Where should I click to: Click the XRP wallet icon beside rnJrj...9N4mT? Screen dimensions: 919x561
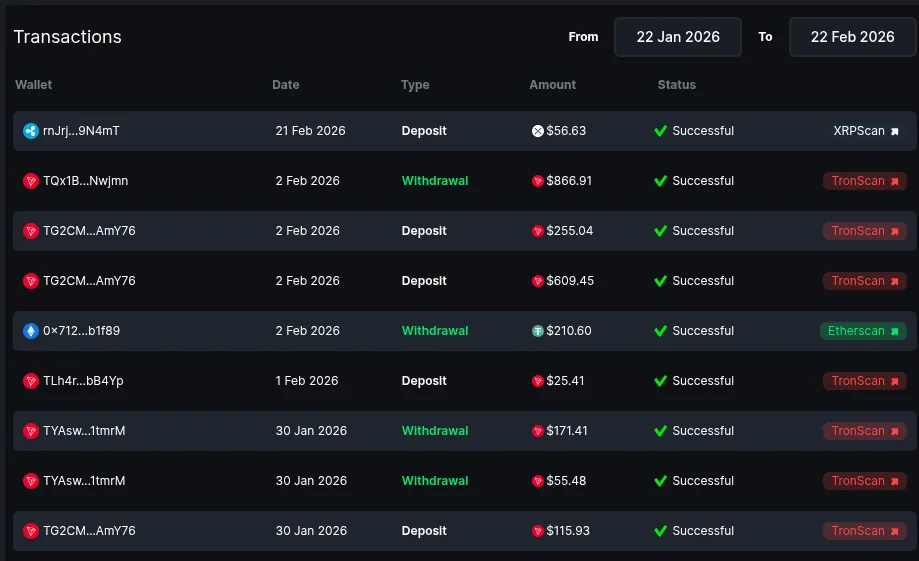pos(31,131)
